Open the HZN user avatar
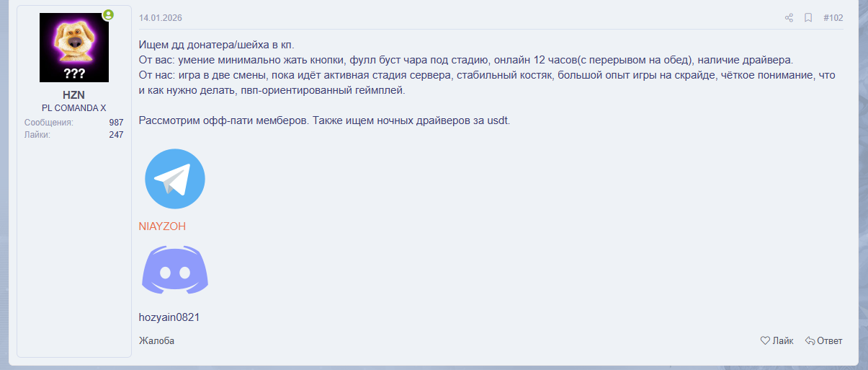 pos(74,48)
